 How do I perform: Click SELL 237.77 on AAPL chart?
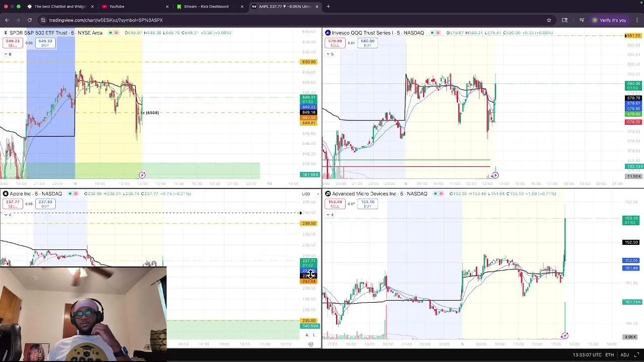click(13, 204)
